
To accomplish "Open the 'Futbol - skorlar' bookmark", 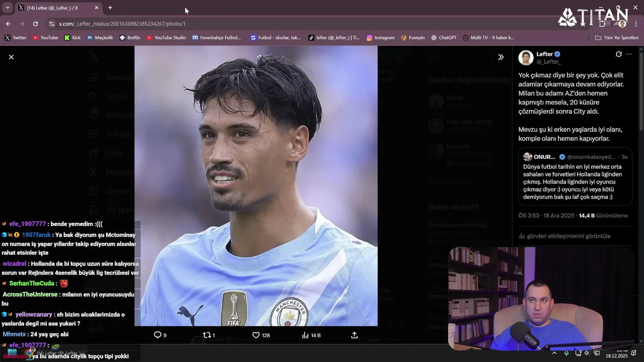I will tap(275, 38).
